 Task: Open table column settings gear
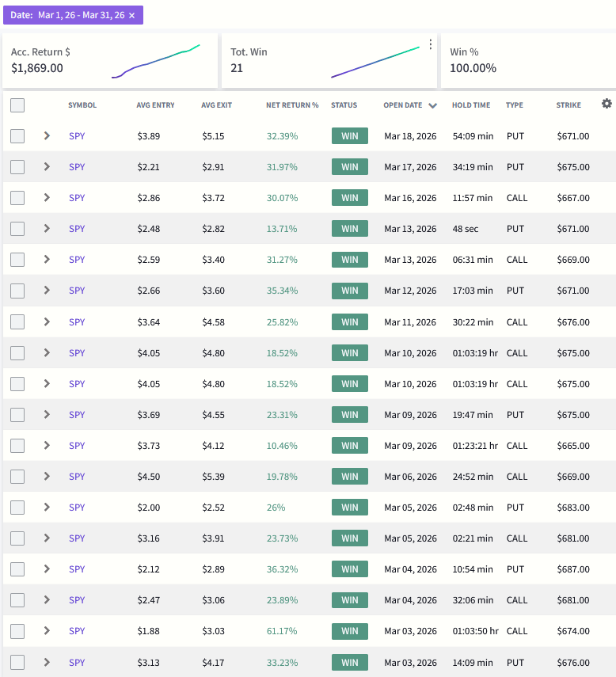click(x=606, y=104)
